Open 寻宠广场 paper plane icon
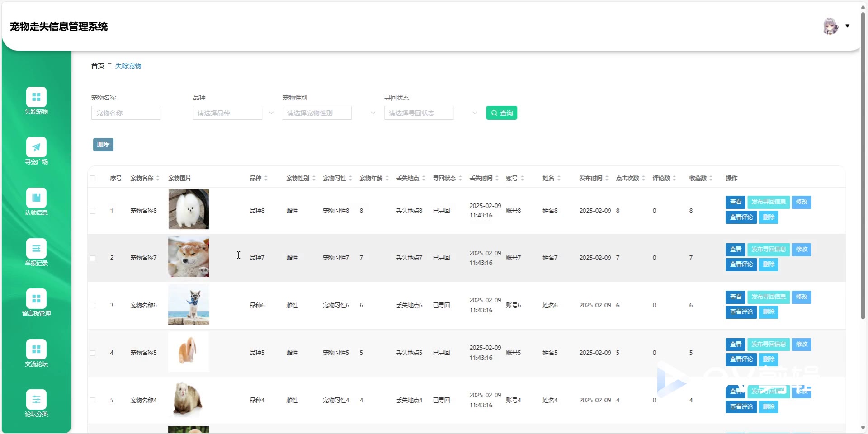The image size is (868, 434). (x=36, y=147)
